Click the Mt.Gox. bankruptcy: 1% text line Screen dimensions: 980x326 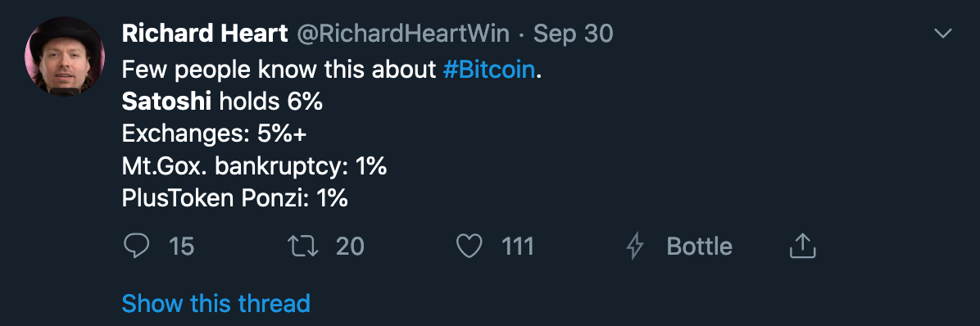[254, 167]
